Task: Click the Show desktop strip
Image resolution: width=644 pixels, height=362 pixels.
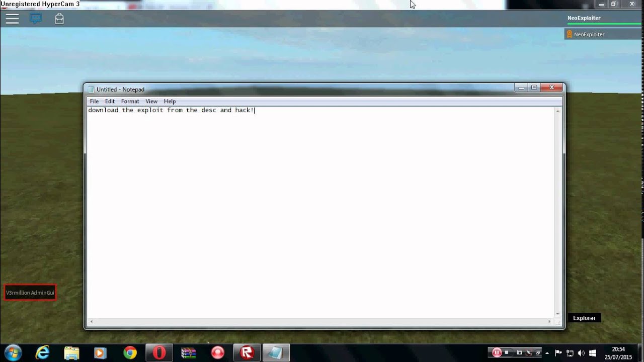Action: [x=640, y=353]
